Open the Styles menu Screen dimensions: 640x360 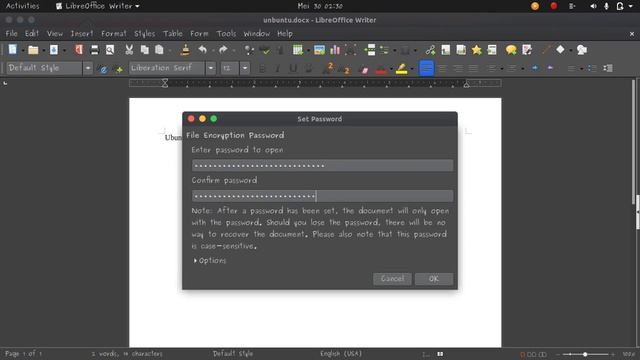[x=144, y=33]
